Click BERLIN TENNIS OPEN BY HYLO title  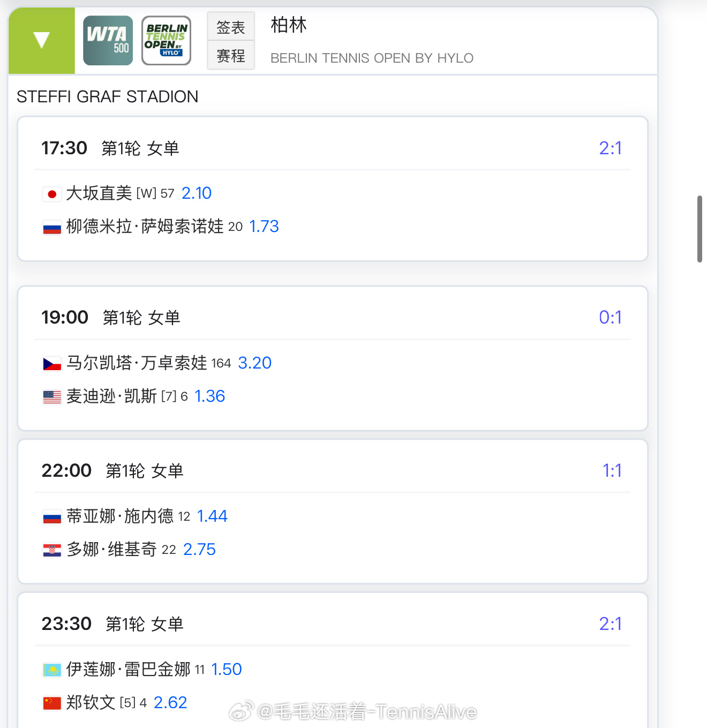[x=372, y=58]
